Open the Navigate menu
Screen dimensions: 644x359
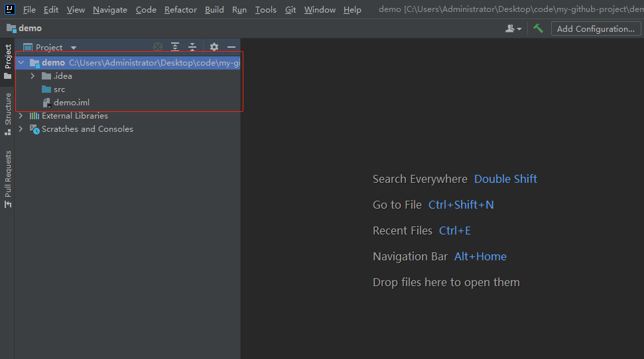pyautogui.click(x=109, y=9)
